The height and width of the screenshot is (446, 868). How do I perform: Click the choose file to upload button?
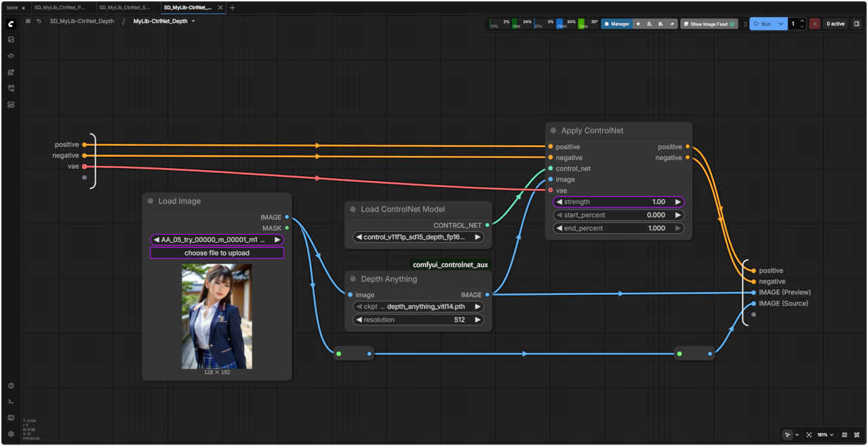217,253
